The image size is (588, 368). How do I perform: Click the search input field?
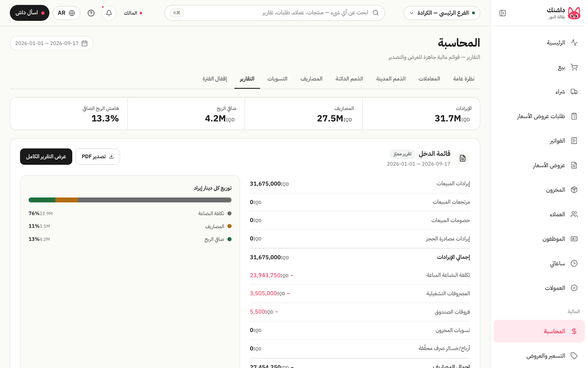pyautogui.click(x=275, y=13)
